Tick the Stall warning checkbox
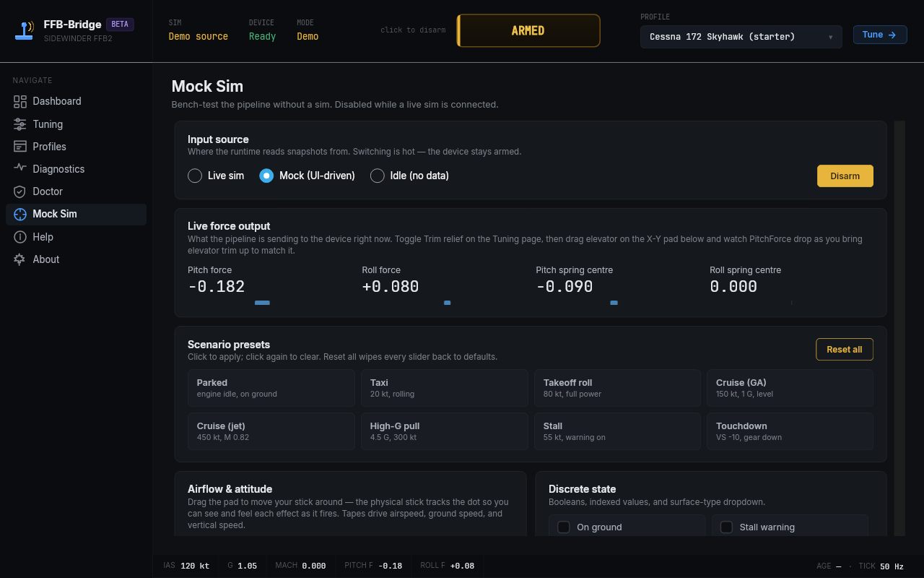 coord(727,527)
